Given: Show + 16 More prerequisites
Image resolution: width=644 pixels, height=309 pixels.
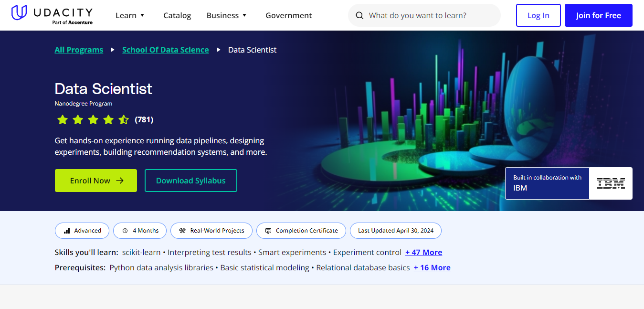Looking at the screenshot, I should click(x=432, y=267).
